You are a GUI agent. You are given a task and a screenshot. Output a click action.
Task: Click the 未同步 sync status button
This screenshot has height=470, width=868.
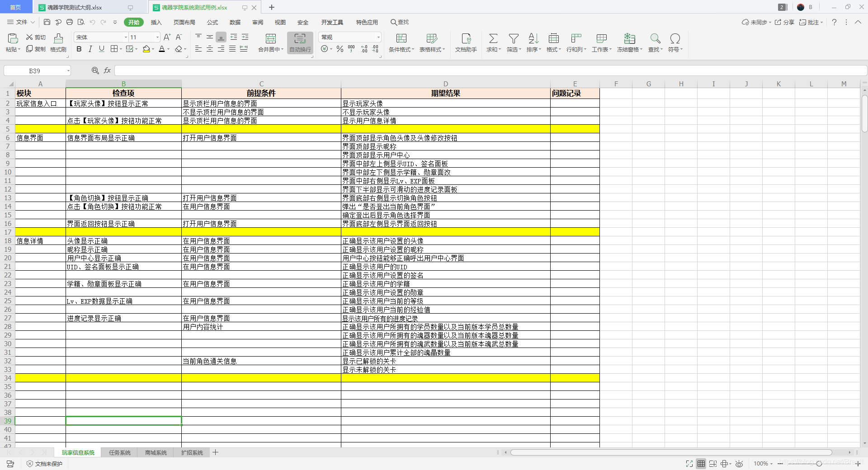[756, 22]
